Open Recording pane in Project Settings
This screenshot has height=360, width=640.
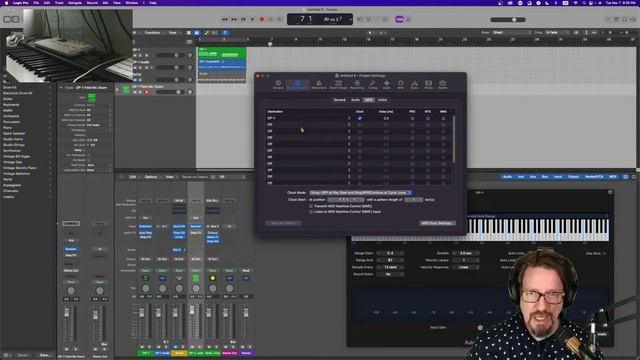tap(357, 84)
